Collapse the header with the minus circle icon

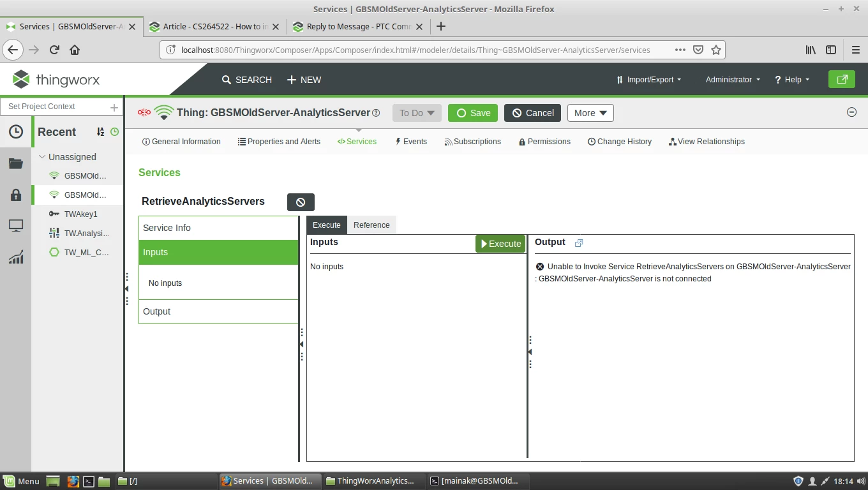pos(851,112)
